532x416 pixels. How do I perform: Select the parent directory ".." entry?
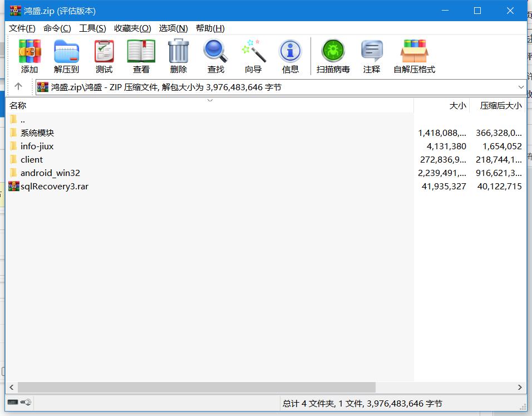(22, 120)
